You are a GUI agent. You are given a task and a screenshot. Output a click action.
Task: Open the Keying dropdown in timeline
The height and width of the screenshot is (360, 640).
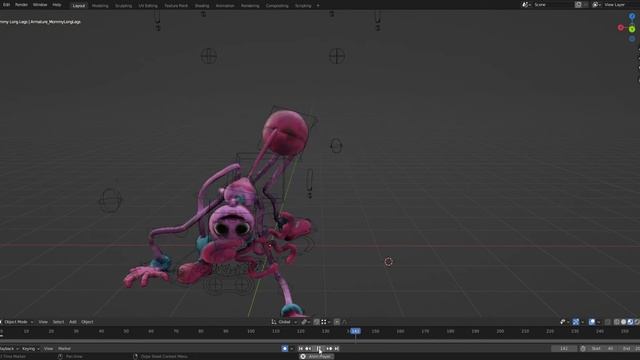click(x=31, y=349)
